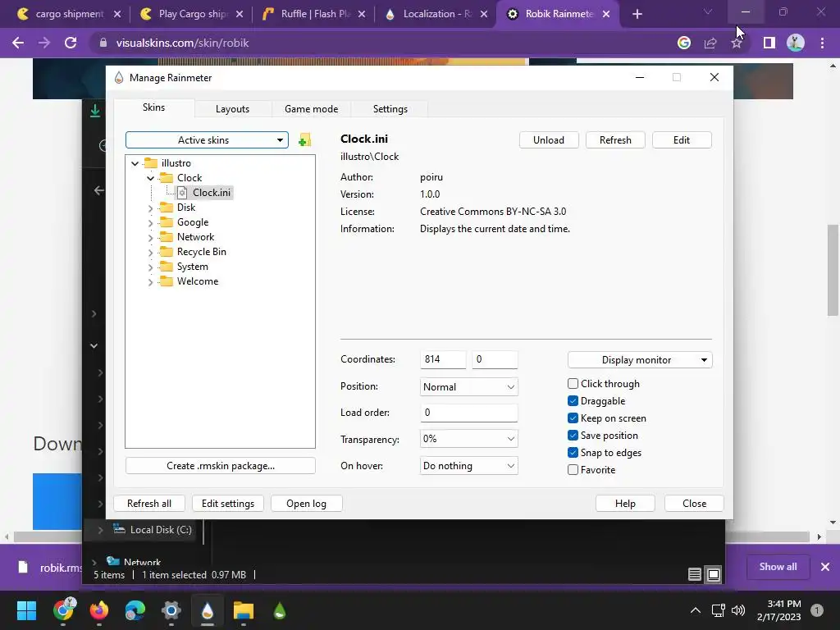840x630 pixels.
Task: Click Edit settings button
Action: [x=228, y=504]
